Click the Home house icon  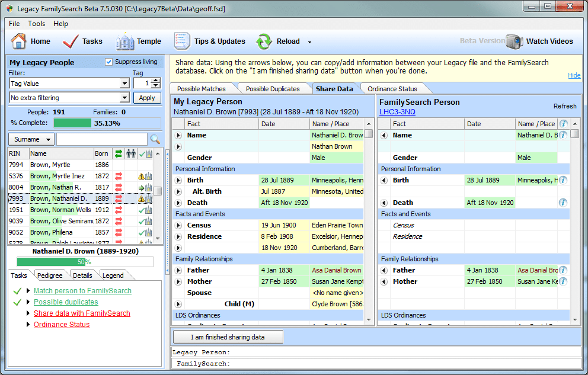18,41
